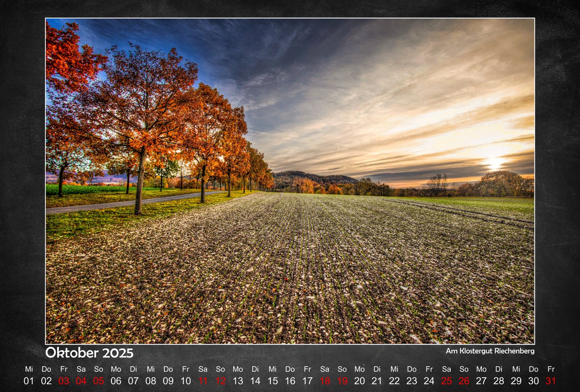Select red Saturday date 11
The image size is (580, 392).
click(203, 381)
